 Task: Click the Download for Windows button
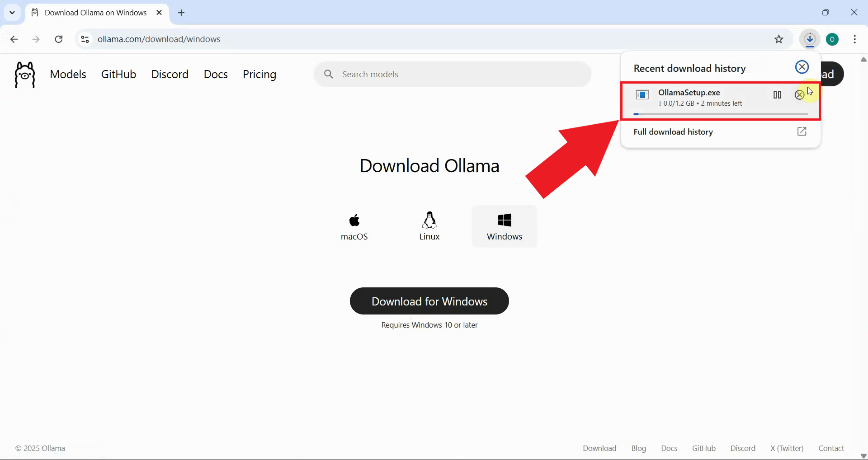(429, 301)
